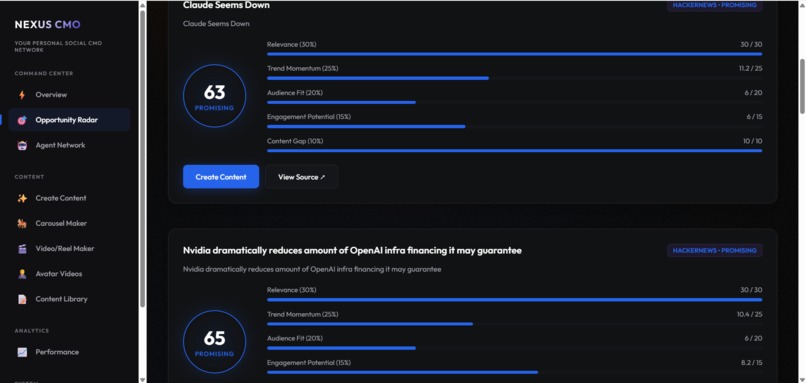
Task: Click the '10 / 10' Content Gap value
Action: coord(753,141)
